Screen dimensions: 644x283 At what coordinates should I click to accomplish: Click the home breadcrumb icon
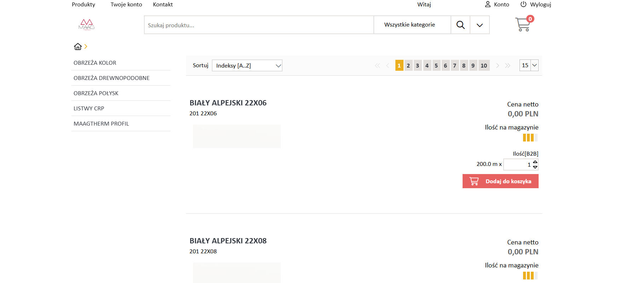(x=78, y=47)
